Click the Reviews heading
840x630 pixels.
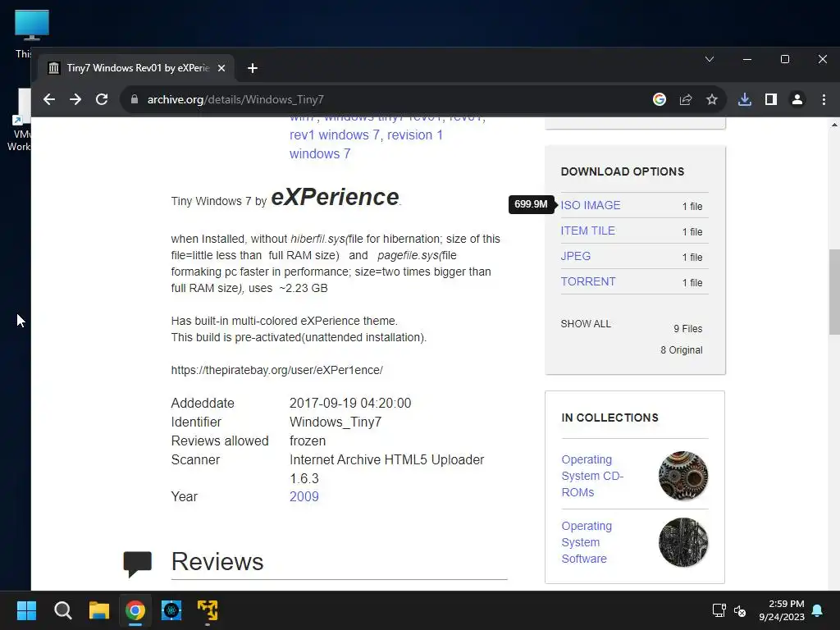[x=217, y=561]
